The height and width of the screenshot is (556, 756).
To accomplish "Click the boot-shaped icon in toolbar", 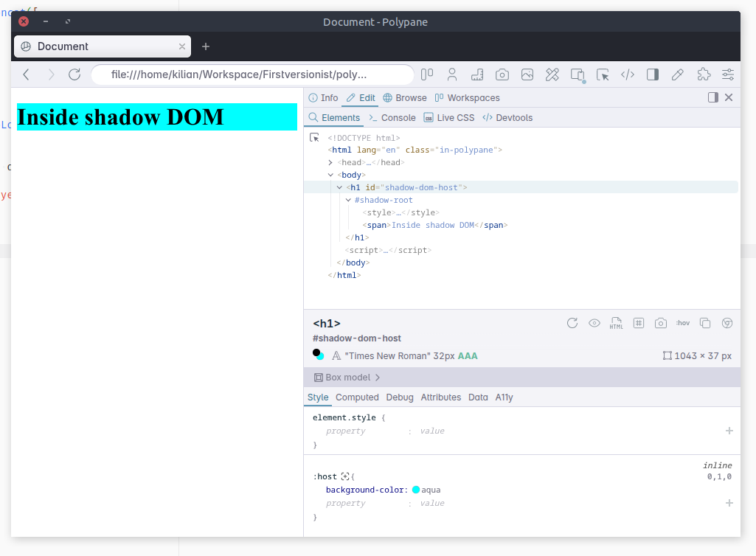I will (477, 74).
